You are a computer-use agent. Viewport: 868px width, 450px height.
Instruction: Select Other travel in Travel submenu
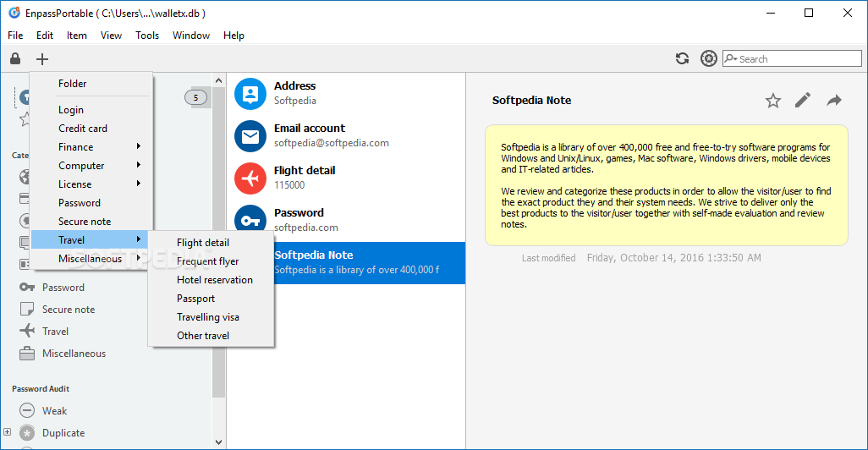coord(211,336)
